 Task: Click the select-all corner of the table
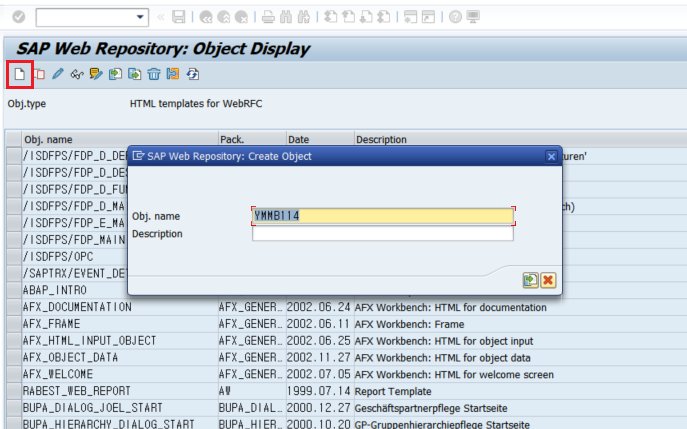tap(14, 139)
